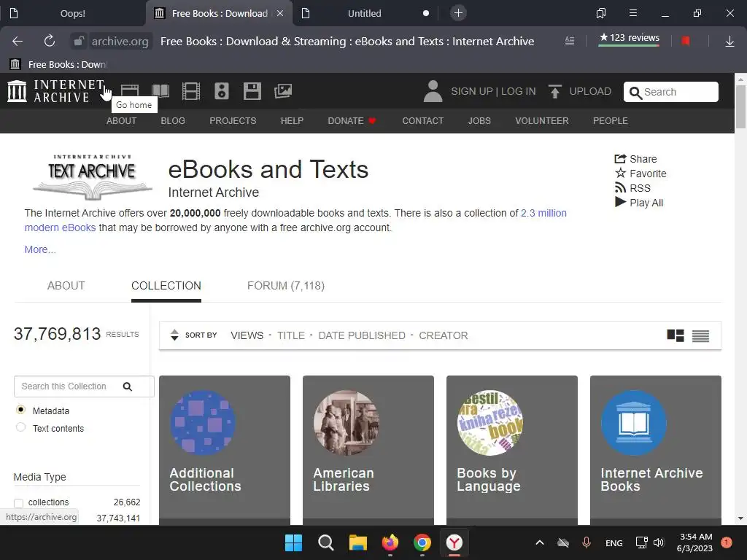Open Google Chrome from the taskbar

click(x=422, y=542)
